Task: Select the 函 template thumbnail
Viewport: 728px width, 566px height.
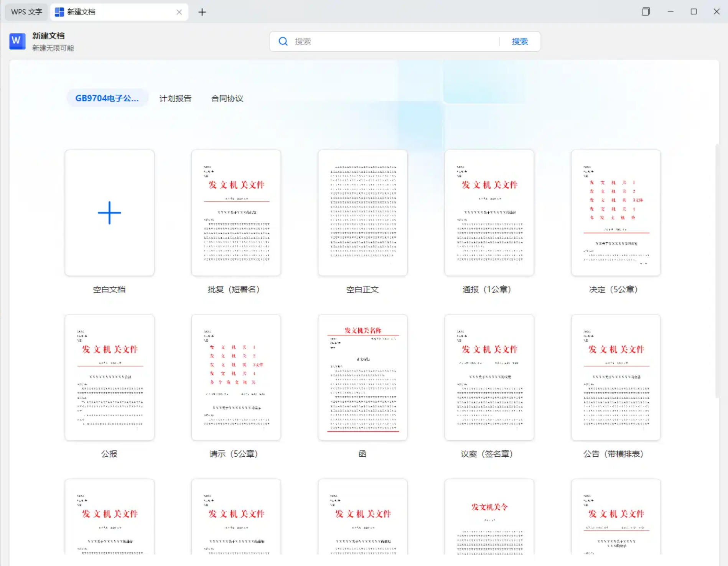Action: [362, 377]
